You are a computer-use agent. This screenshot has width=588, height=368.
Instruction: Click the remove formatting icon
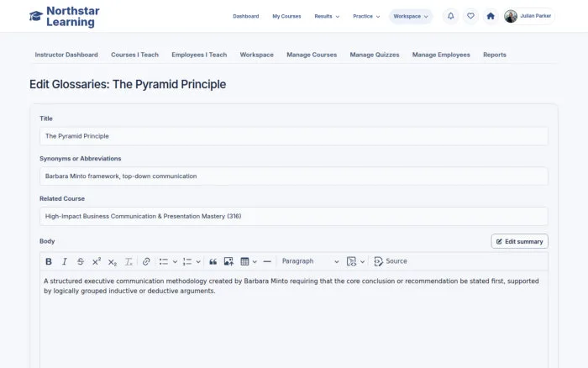click(x=129, y=261)
